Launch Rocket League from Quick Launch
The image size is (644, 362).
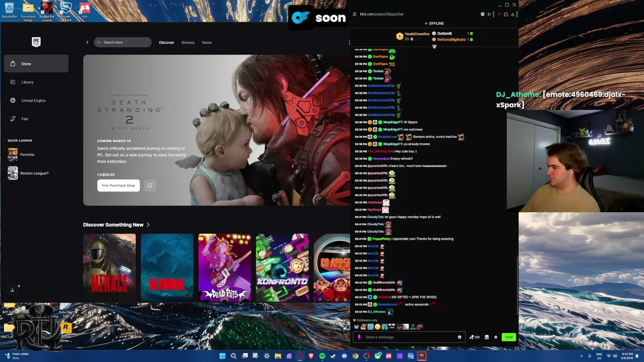[x=35, y=173]
